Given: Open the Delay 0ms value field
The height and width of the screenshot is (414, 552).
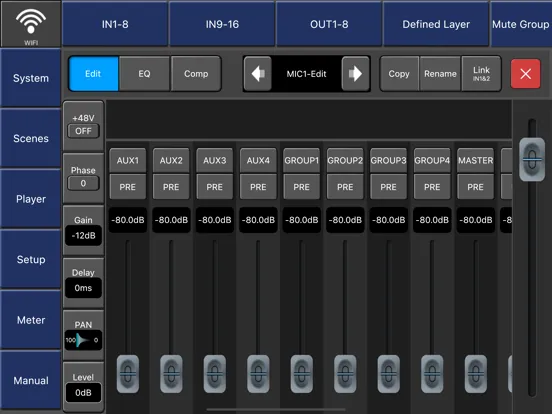Looking at the screenshot, I should 83,288.
